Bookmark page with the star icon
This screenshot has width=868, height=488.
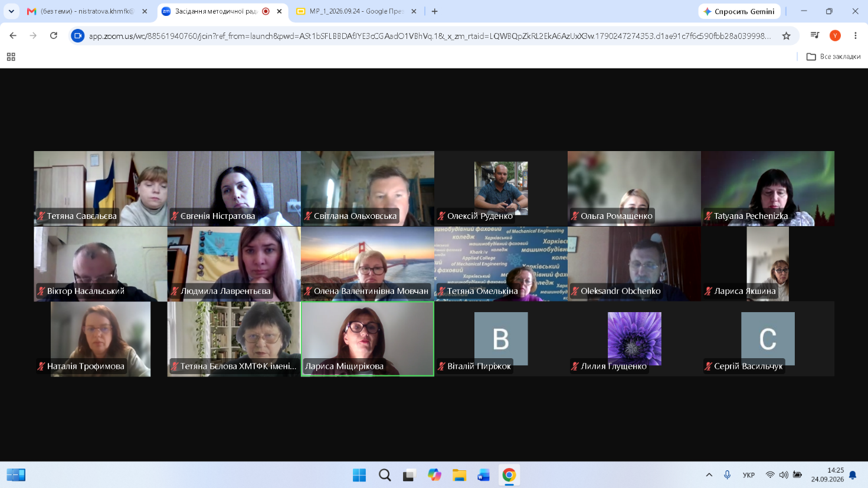[786, 36]
